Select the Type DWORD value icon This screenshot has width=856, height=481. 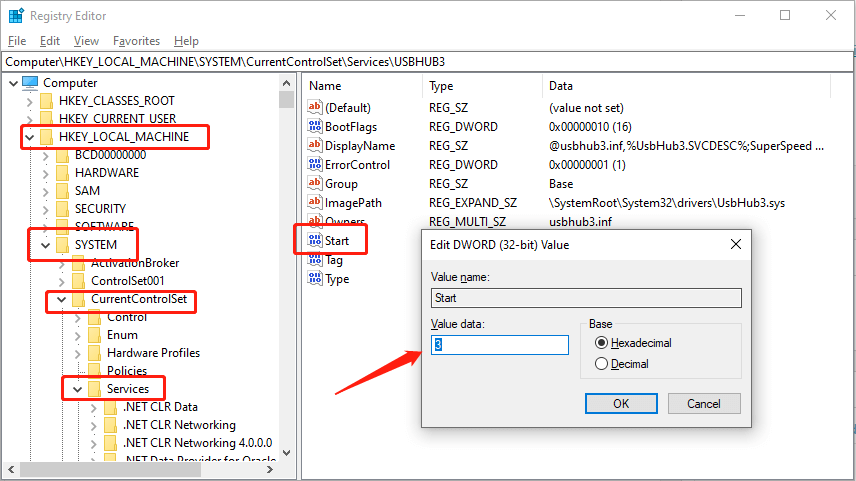[314, 278]
